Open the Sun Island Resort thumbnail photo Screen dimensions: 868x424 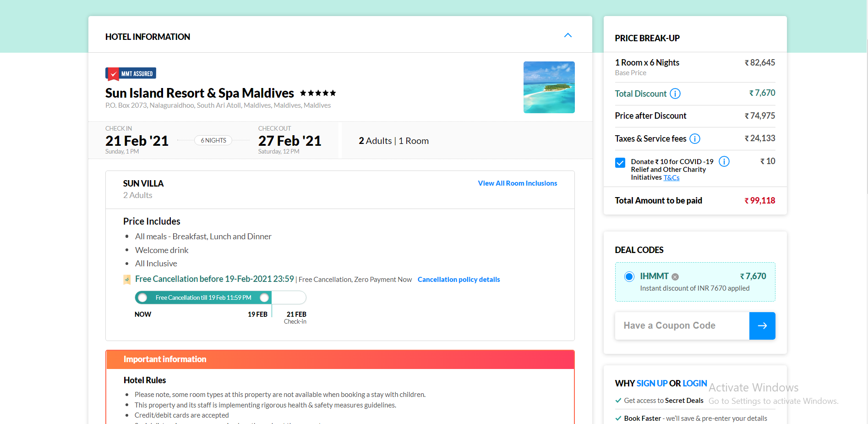(x=549, y=87)
